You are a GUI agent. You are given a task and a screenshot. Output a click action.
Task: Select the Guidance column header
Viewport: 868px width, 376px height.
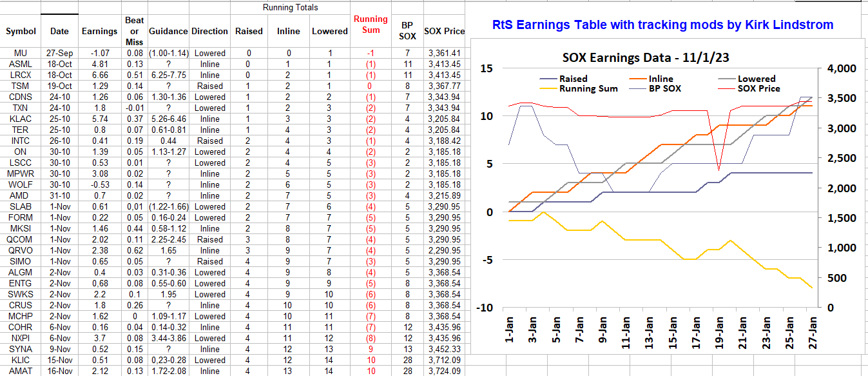click(x=168, y=31)
